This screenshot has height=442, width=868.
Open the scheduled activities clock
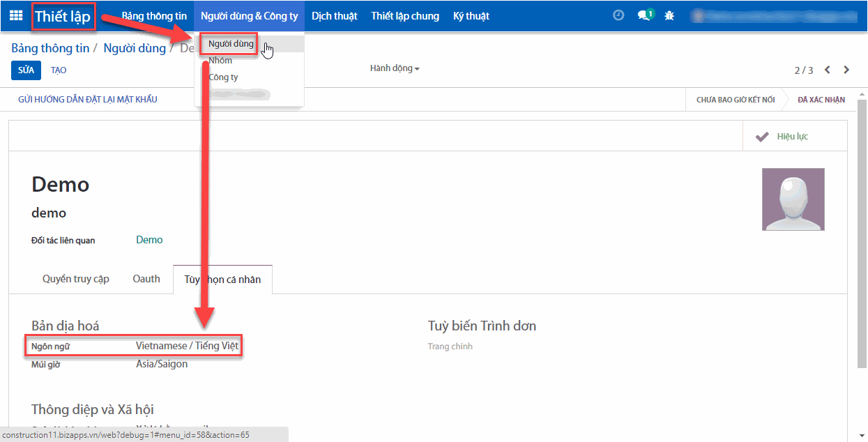point(618,15)
